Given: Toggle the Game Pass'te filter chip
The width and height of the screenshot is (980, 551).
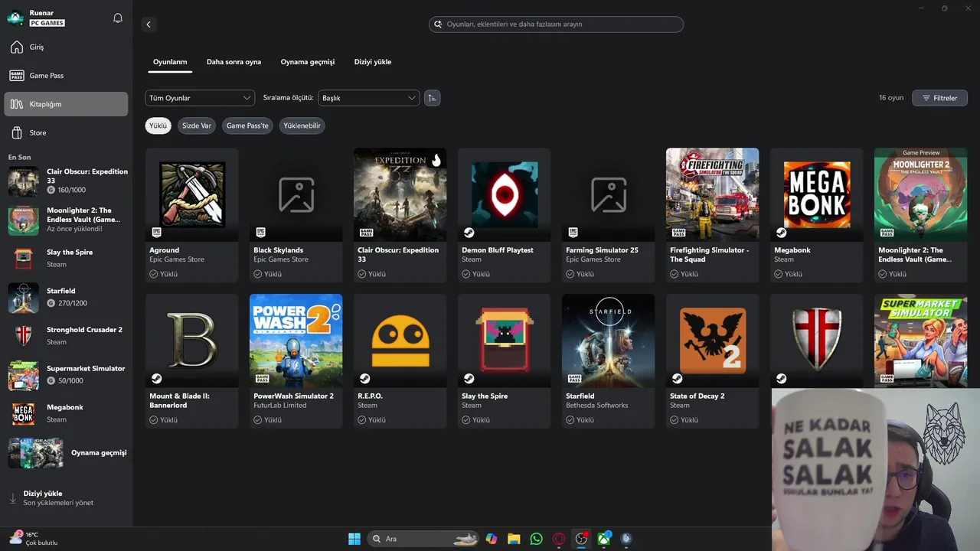Looking at the screenshot, I should (247, 126).
